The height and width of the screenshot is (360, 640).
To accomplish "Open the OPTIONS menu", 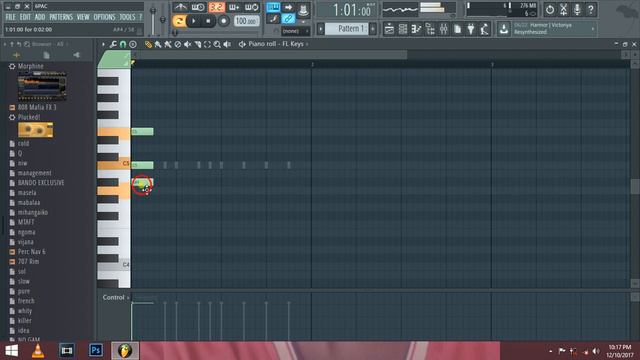I will pos(104,17).
